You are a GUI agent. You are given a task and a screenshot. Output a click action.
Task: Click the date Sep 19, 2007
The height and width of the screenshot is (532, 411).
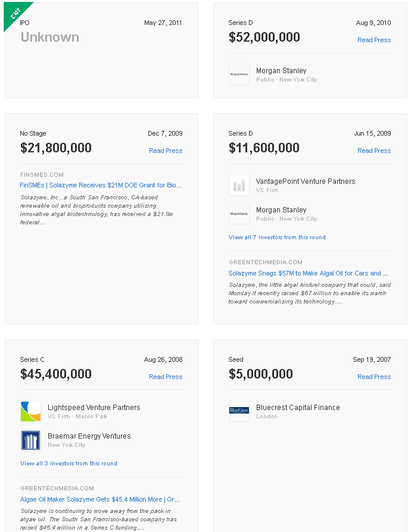[372, 359]
